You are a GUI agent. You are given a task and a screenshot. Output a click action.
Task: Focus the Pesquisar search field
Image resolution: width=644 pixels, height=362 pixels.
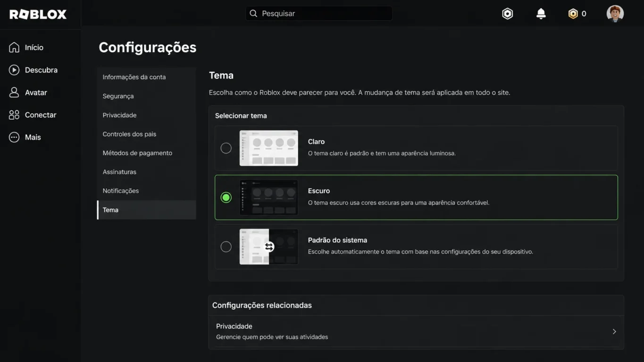[x=319, y=13]
